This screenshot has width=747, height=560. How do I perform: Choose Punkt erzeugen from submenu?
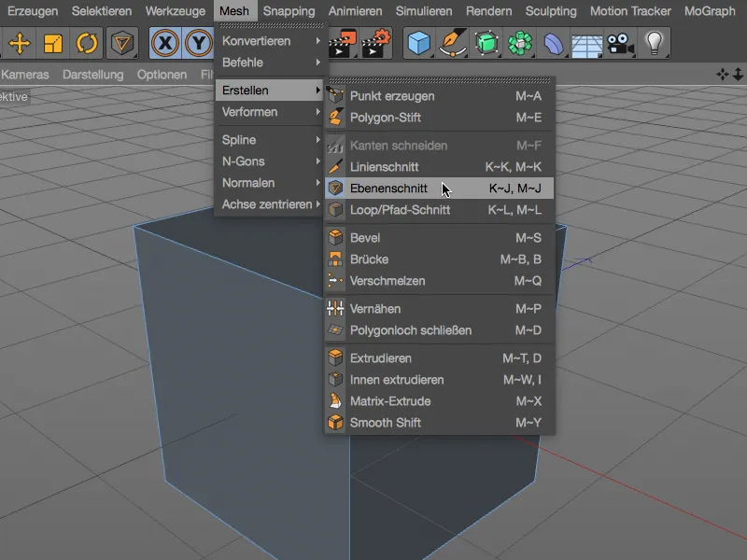439,96
